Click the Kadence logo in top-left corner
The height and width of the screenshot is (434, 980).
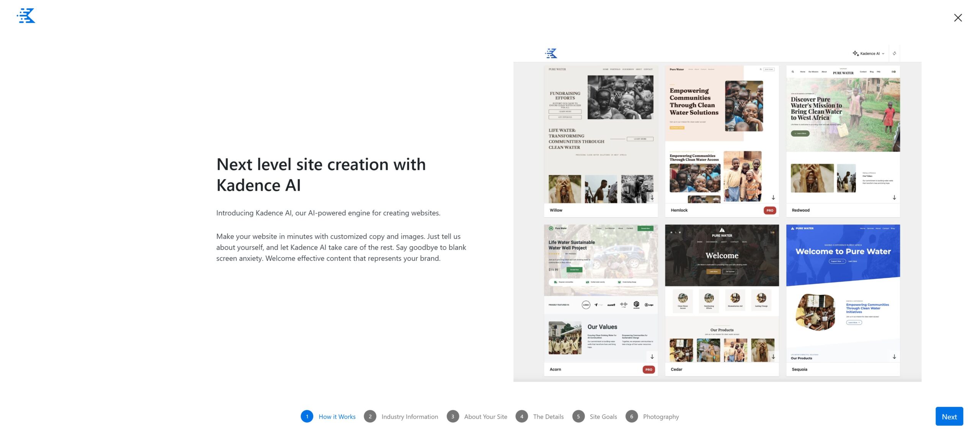(25, 16)
